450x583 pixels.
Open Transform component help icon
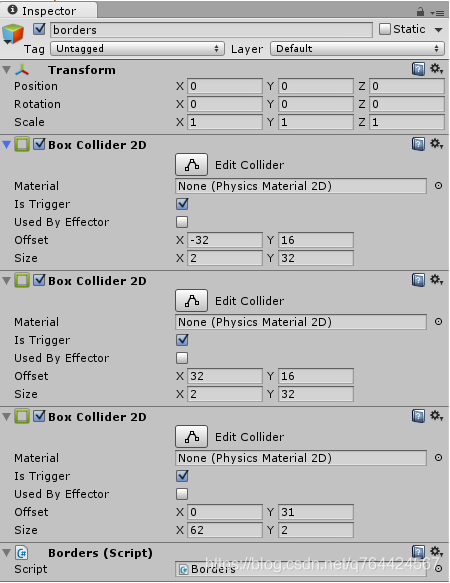pos(418,69)
